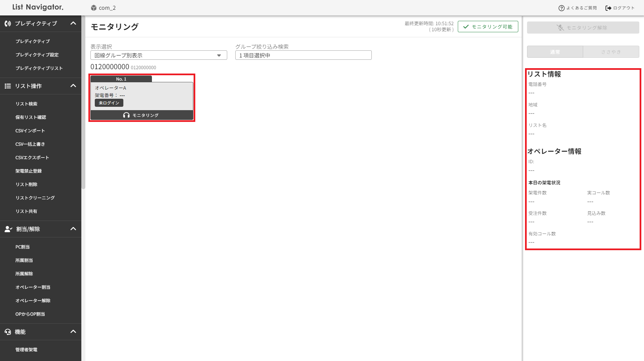This screenshot has width=644, height=361.
Task: Click the logout arrow icon
Action: (608, 8)
